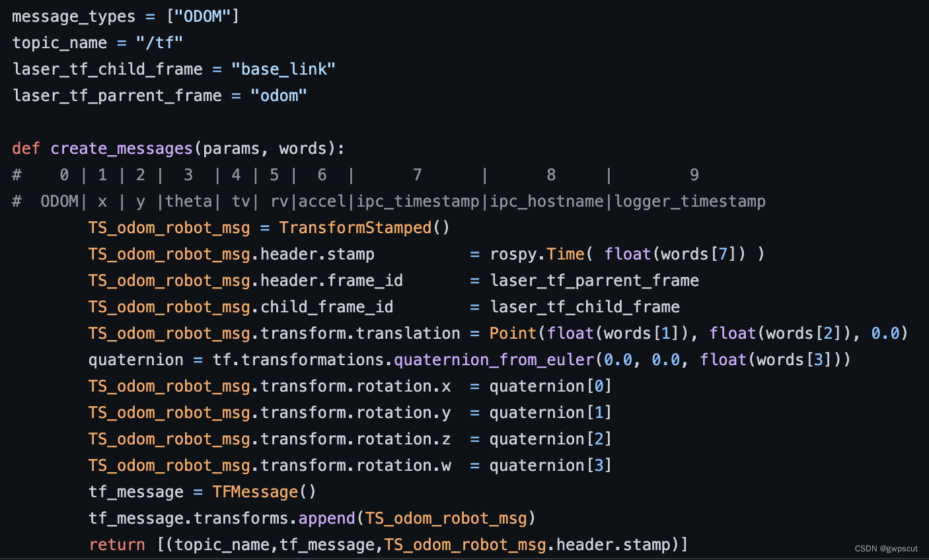Screen dimensions: 929x560
Task: Click the return keyword
Action: 117,545
